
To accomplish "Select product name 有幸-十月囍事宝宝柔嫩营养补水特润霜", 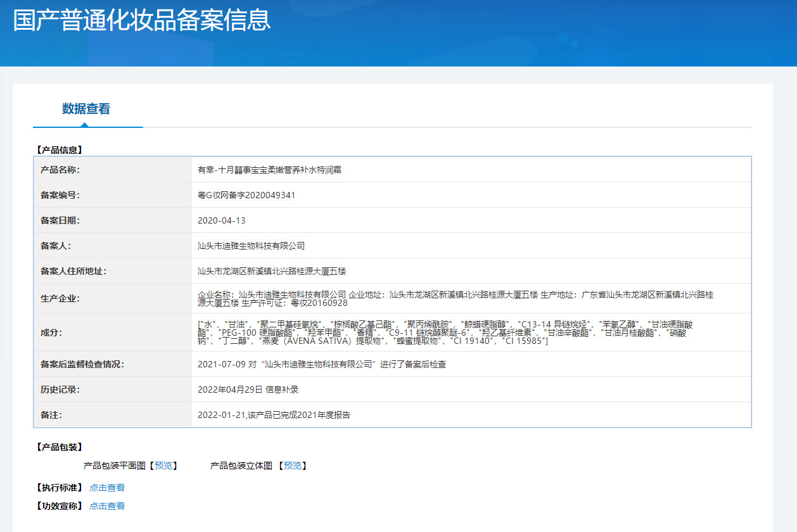I will tap(270, 170).
